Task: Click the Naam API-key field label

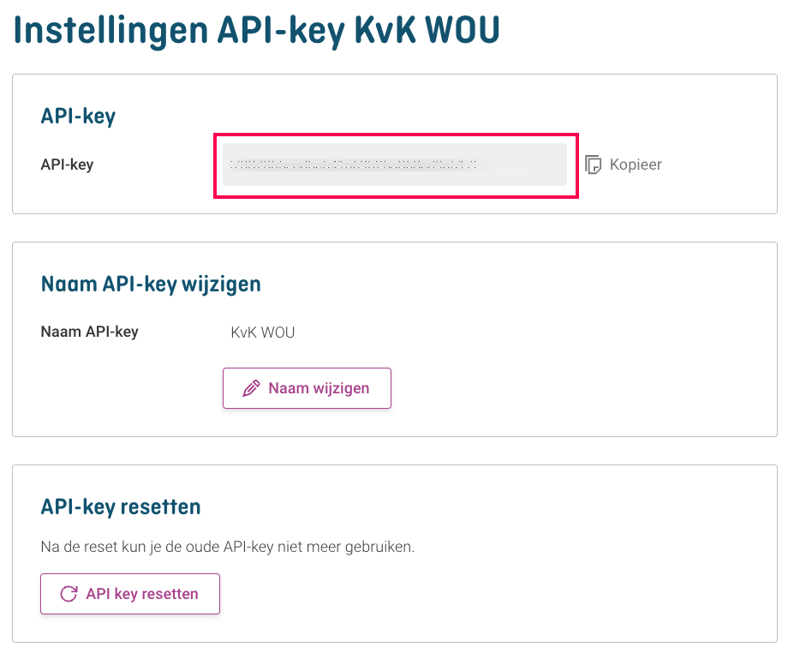Action: point(90,332)
